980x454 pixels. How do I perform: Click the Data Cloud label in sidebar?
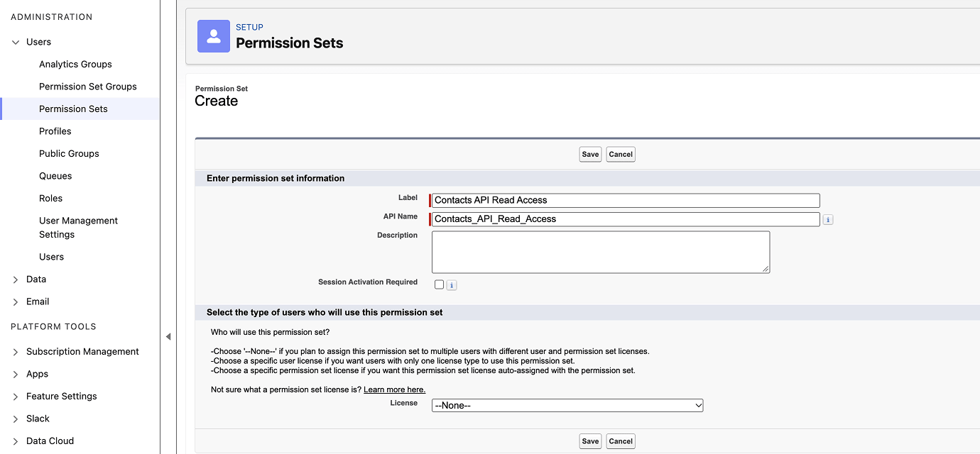[x=50, y=441]
